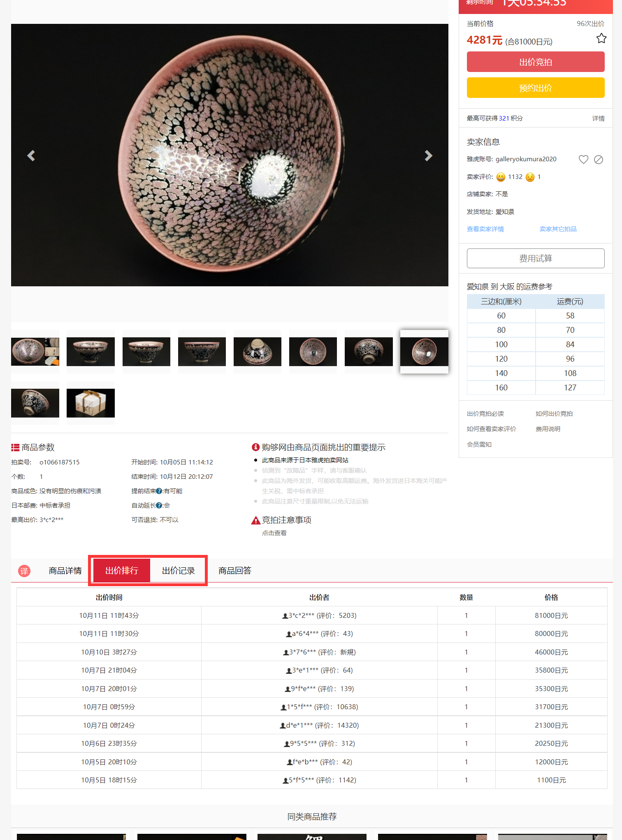Select the second thumbnail in the first row
Image resolution: width=622 pixels, height=840 pixels.
click(91, 352)
